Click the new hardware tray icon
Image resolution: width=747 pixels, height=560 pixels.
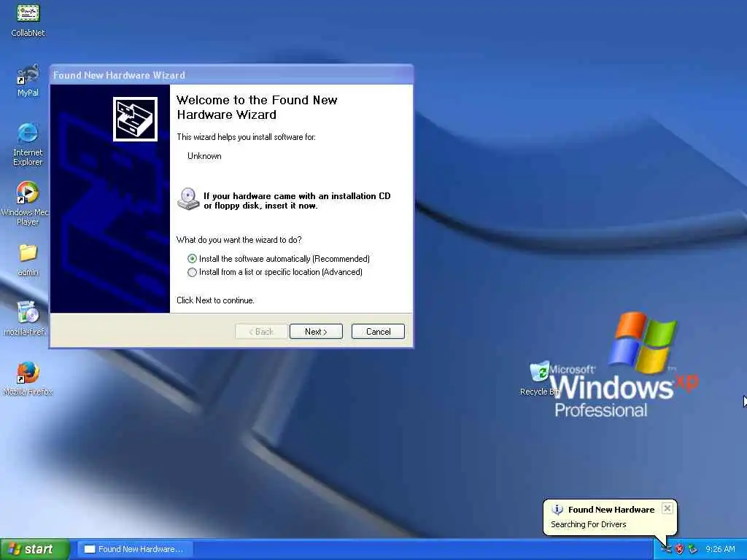point(667,549)
